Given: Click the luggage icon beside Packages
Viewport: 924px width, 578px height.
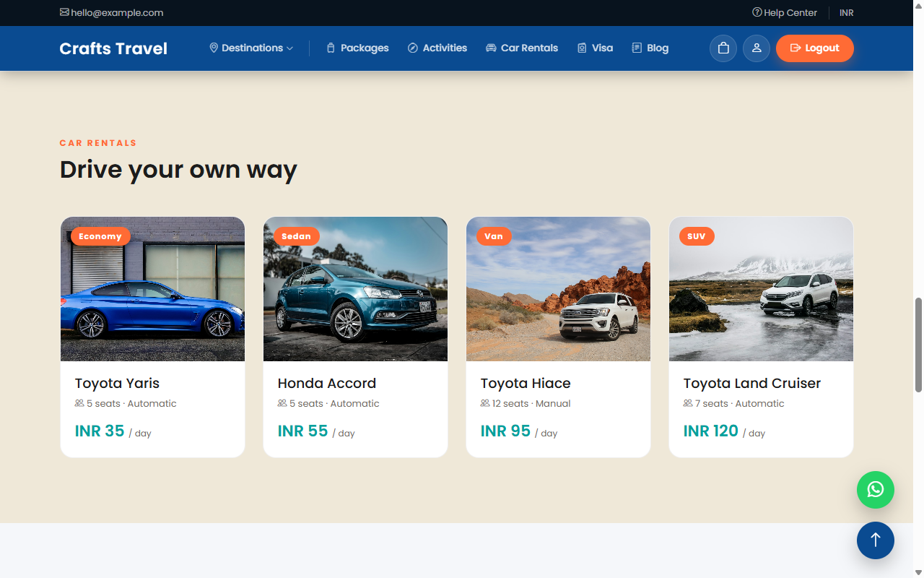Looking at the screenshot, I should 331,48.
